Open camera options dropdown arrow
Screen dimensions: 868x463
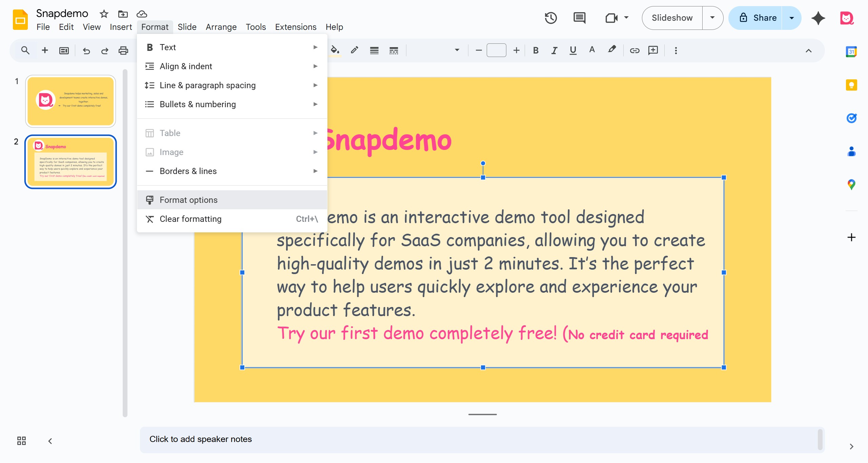(626, 18)
